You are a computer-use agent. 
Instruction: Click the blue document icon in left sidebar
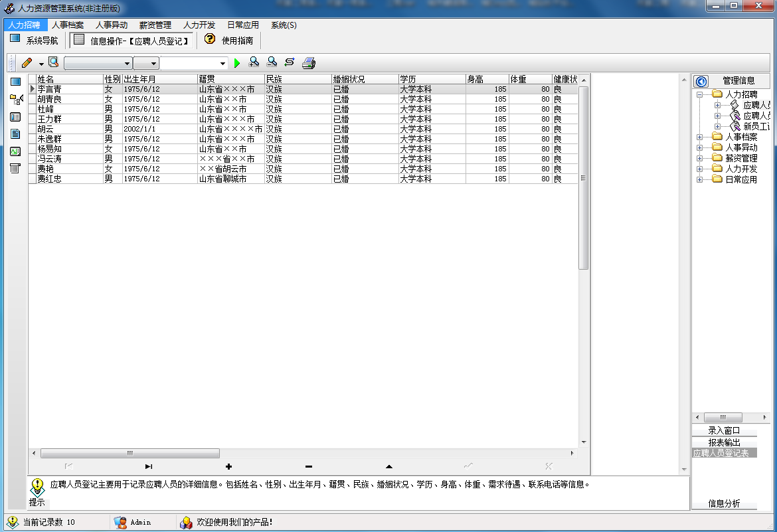coord(15,134)
